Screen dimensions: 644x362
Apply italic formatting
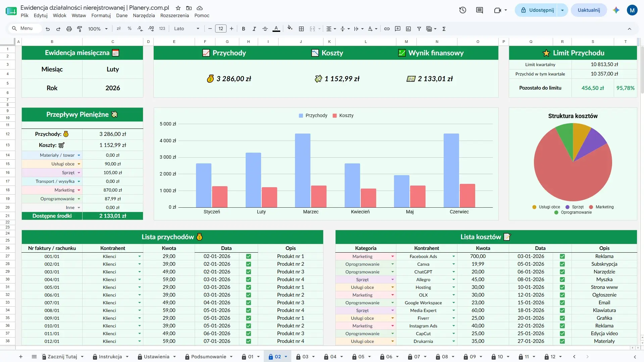pos(254,29)
